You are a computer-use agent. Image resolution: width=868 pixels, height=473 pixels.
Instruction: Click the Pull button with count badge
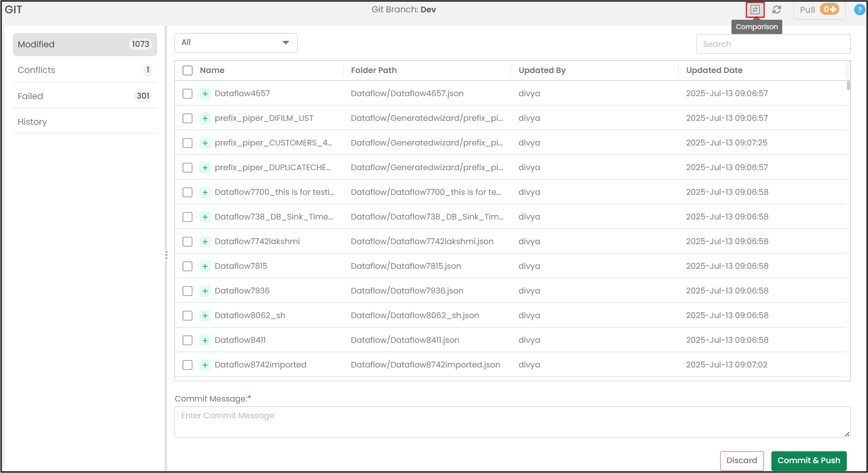point(819,10)
